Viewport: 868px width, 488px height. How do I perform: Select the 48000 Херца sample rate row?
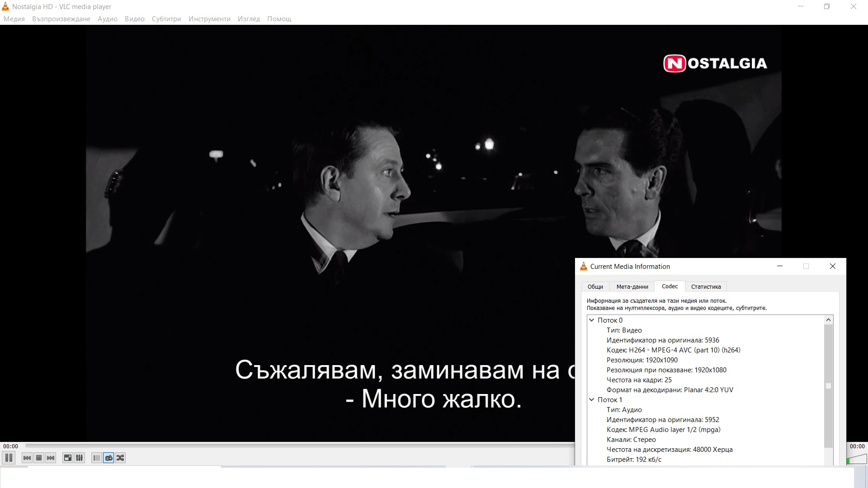670,450
